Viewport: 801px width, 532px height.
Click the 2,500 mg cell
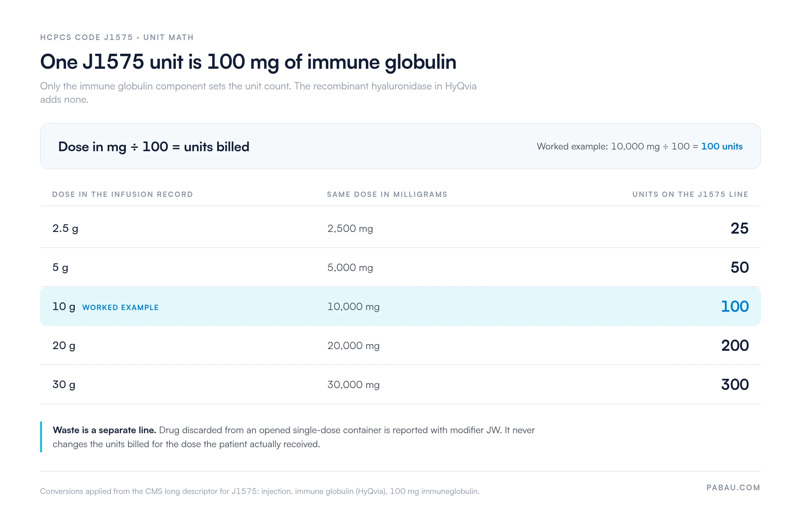click(350, 229)
